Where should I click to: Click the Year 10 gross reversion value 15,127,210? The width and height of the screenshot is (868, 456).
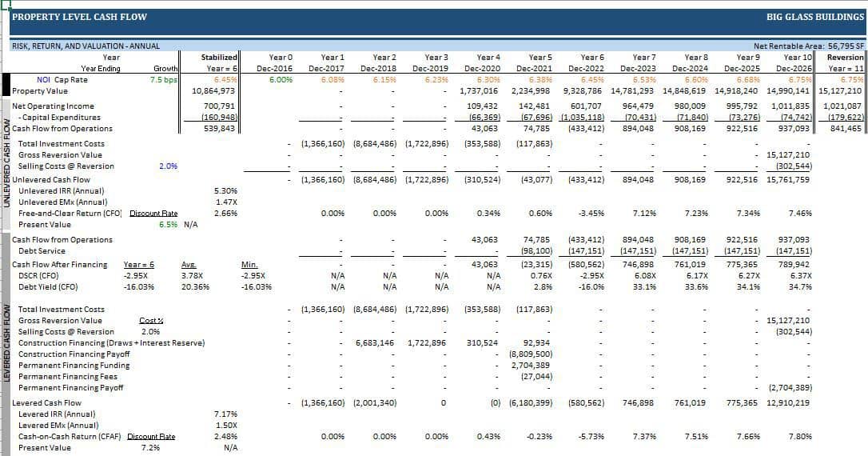(x=787, y=155)
